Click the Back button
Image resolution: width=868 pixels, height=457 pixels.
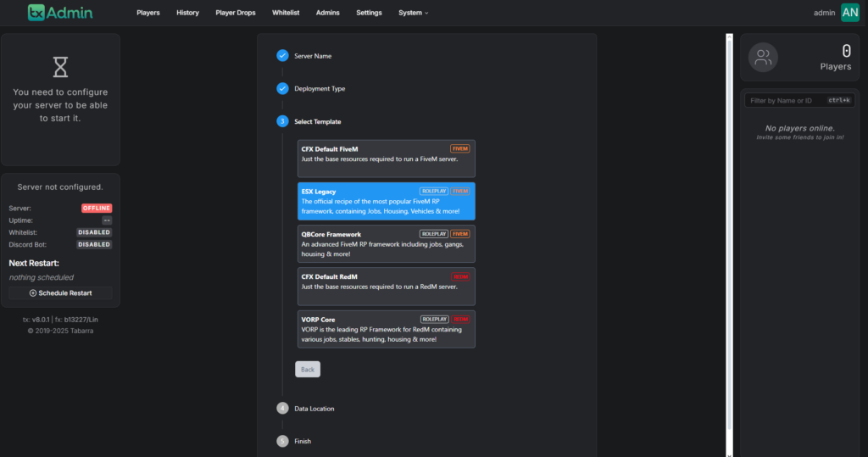(x=307, y=370)
